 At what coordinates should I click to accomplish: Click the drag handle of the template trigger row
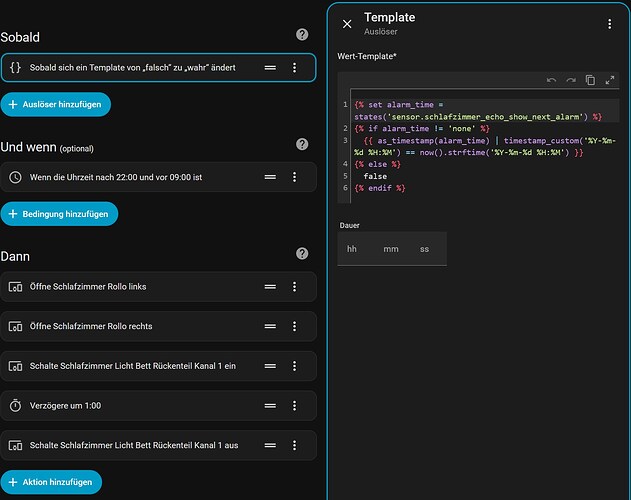tap(270, 68)
